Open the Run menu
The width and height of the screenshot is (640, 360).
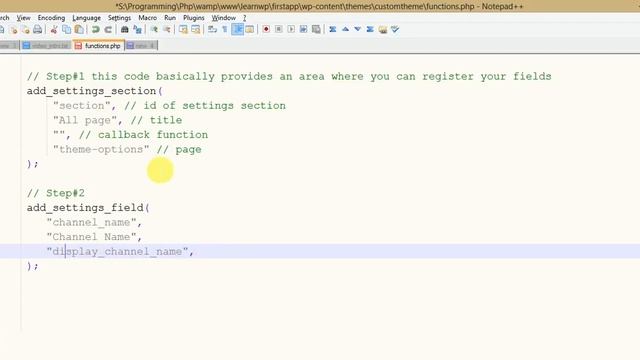[x=170, y=18]
